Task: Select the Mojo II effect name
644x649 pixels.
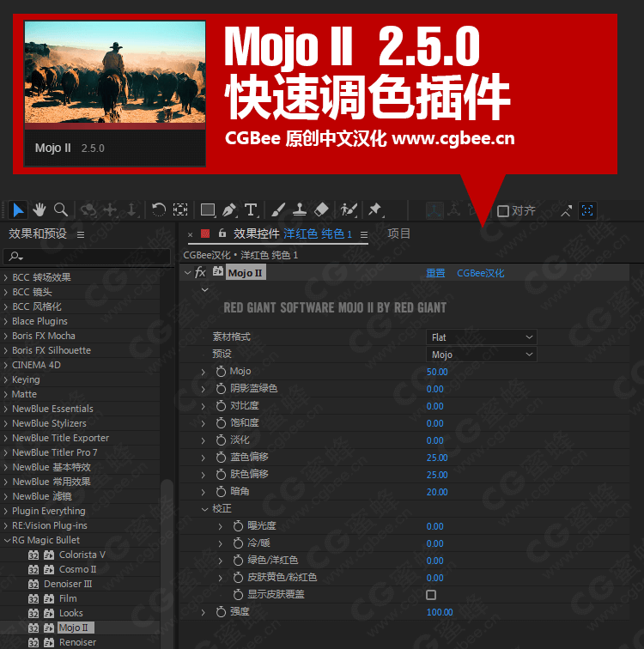Action: [x=246, y=273]
